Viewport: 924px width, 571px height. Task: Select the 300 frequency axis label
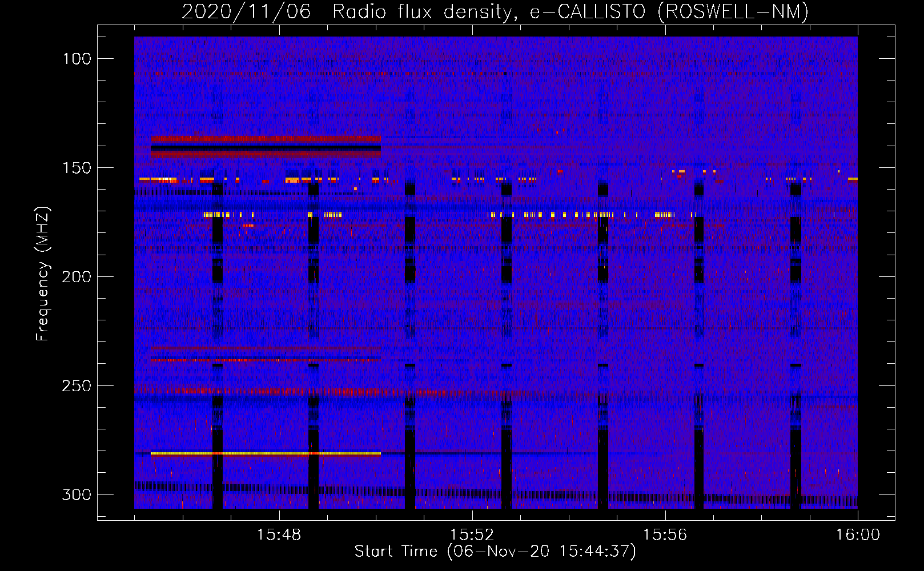click(x=77, y=494)
